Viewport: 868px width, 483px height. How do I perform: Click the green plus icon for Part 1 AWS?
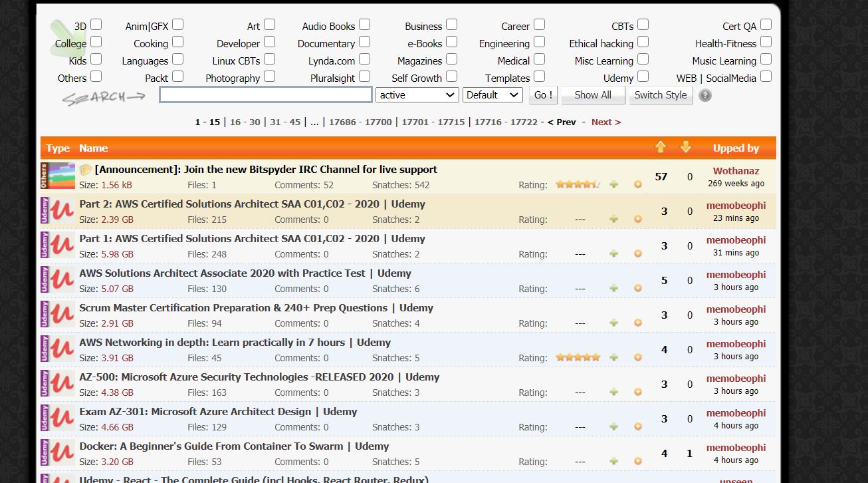613,253
